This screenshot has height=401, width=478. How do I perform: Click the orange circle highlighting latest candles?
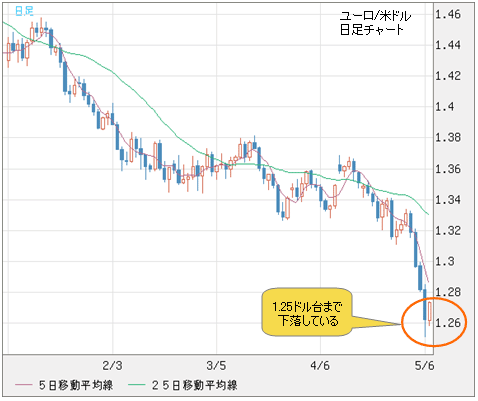434,322
